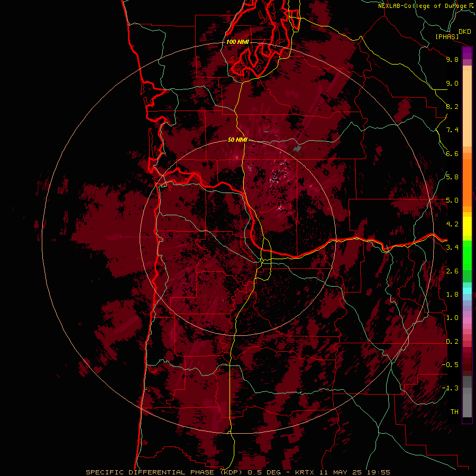476x476 pixels.
Task: Click the 1.0 value on the scale
Action: pos(452,318)
